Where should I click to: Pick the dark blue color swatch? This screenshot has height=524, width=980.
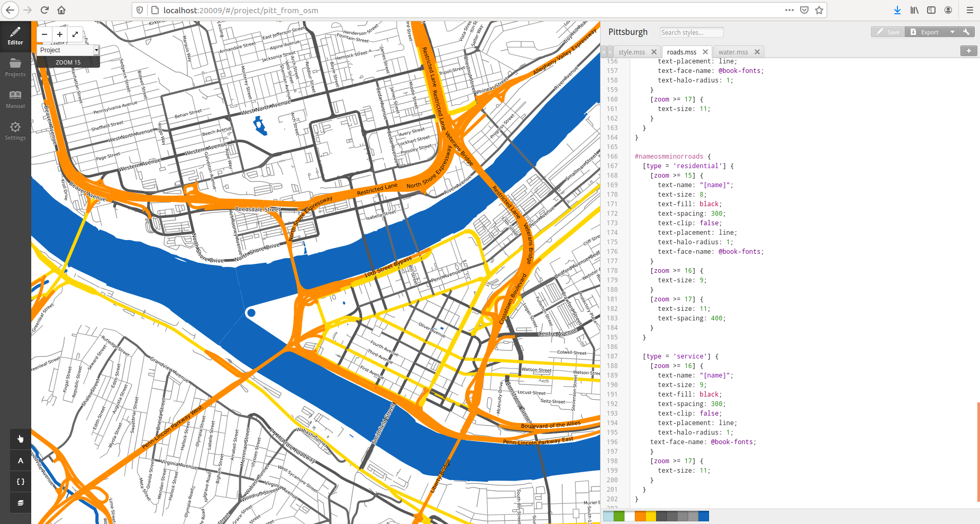[704, 516]
